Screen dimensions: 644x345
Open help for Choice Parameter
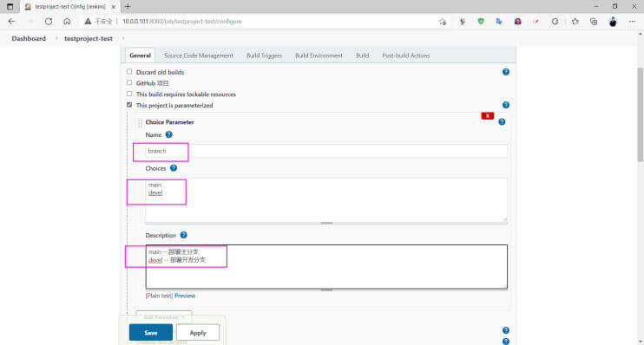[502, 122]
